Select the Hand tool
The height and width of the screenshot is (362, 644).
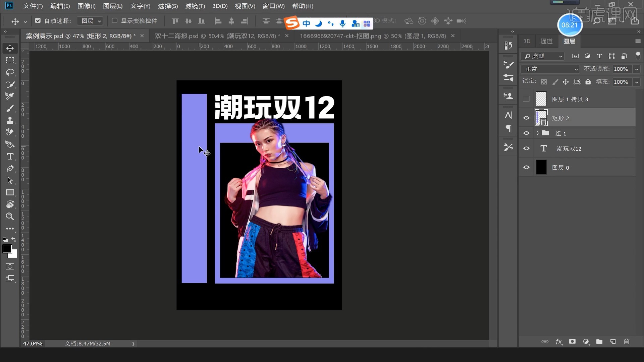pyautogui.click(x=10, y=204)
